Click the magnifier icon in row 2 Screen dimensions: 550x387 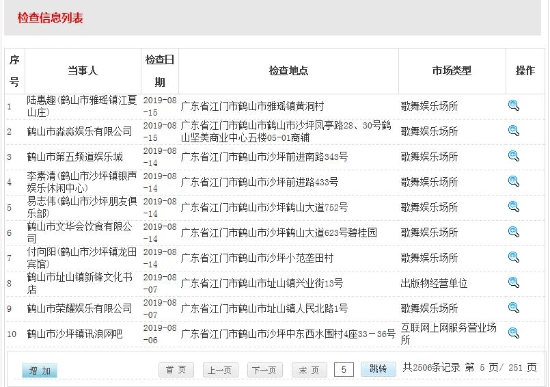point(514,131)
